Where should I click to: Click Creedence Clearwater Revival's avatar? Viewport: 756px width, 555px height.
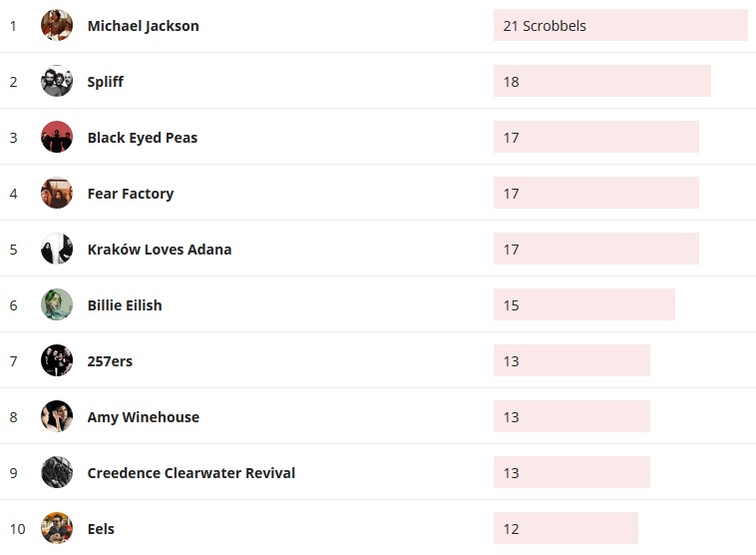click(x=57, y=472)
